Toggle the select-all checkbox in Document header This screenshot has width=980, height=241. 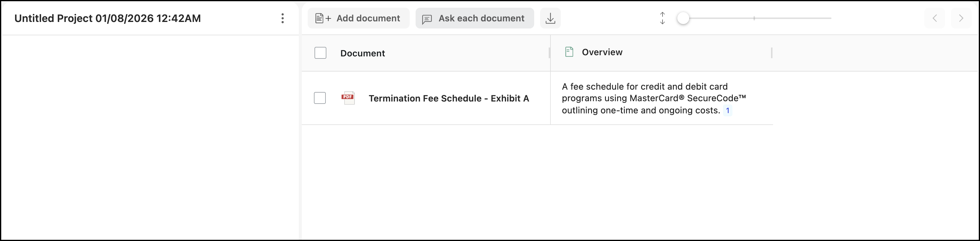(320, 53)
